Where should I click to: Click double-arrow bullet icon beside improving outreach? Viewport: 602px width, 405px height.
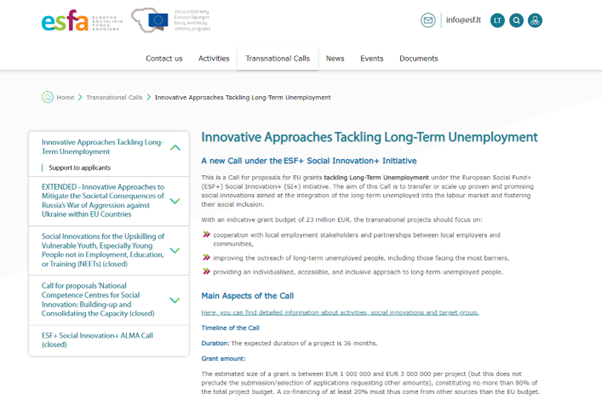(206, 258)
